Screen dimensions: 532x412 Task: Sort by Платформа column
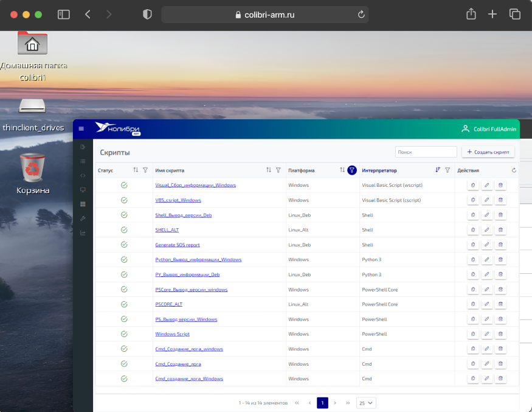(342, 170)
